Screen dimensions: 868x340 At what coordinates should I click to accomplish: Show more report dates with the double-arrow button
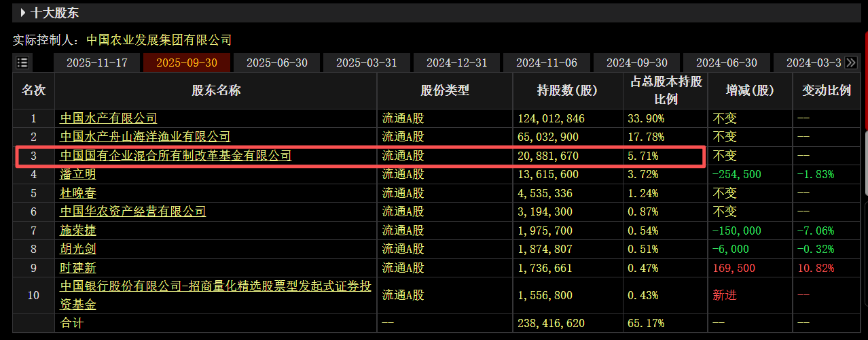(850, 63)
